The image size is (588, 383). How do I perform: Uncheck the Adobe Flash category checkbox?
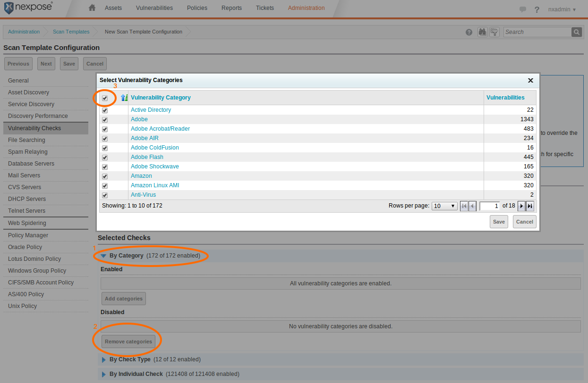105,158
